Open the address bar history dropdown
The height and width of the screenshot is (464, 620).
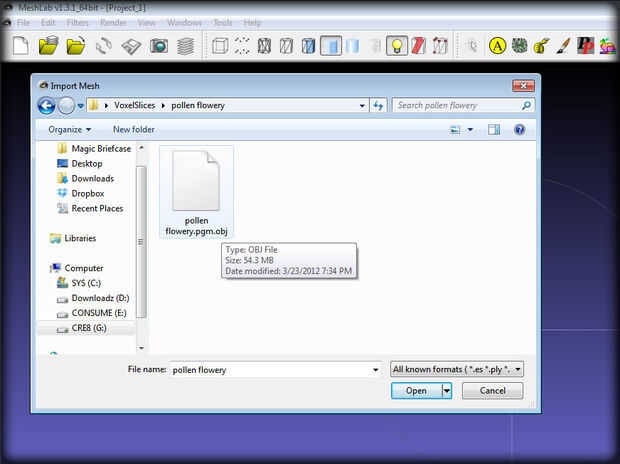point(362,106)
